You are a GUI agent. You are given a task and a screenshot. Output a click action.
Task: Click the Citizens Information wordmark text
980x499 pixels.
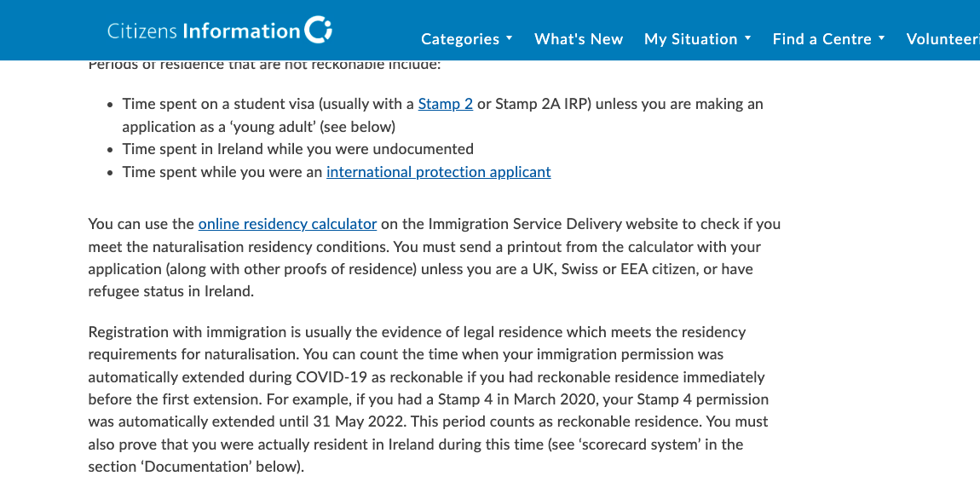(x=204, y=32)
